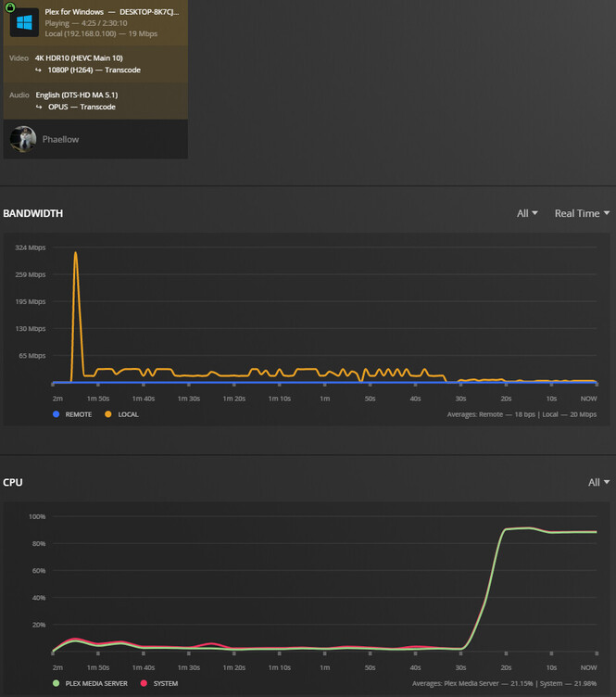Click the Video label on the session card
This screenshot has width=616, height=697.
(x=19, y=57)
